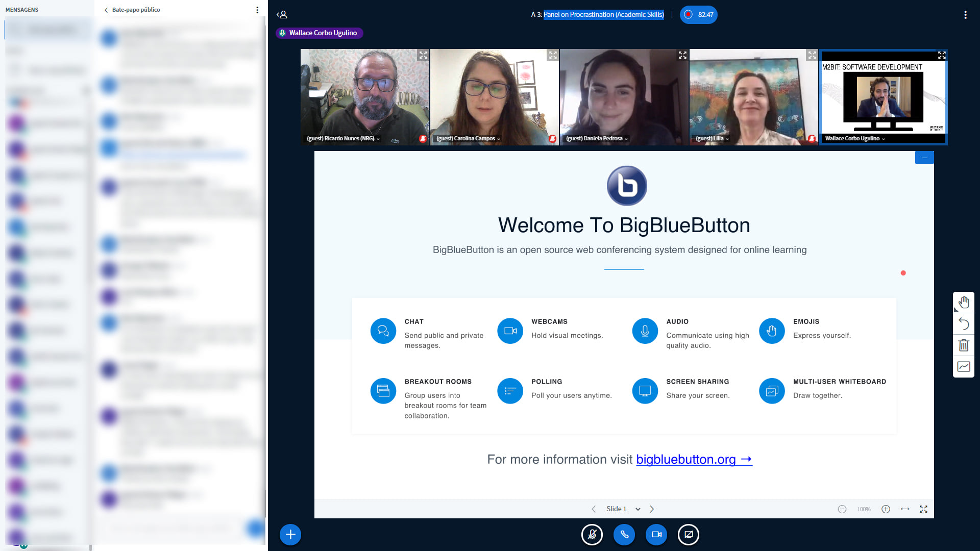This screenshot has width=980, height=551.
Task: Click the Chat feature icon on slide
Action: (383, 331)
